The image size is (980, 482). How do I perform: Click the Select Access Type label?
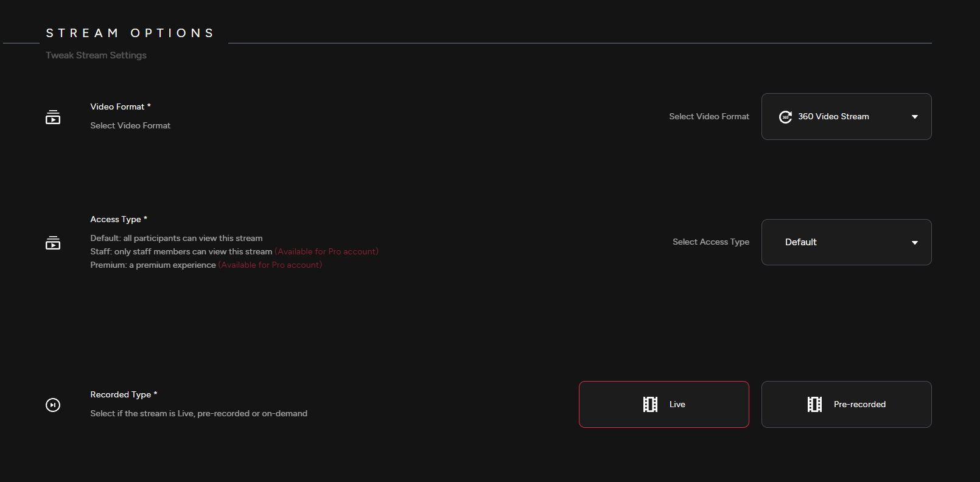point(710,242)
